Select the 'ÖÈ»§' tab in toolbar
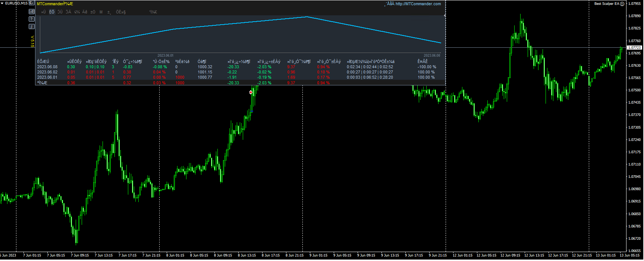This screenshot has height=261, width=644. click(121, 12)
